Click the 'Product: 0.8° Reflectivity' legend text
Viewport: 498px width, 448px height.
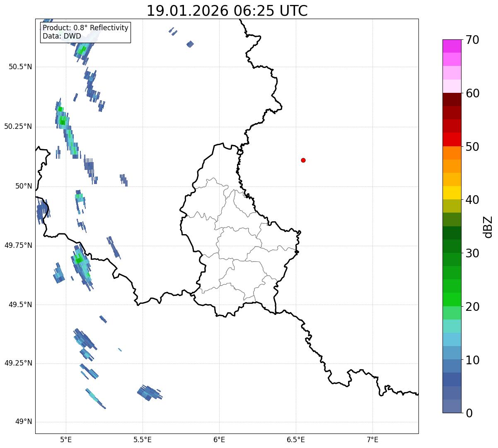(x=86, y=28)
